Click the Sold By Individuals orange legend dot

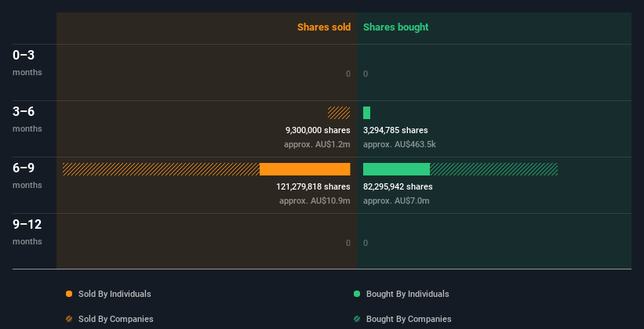(x=69, y=294)
